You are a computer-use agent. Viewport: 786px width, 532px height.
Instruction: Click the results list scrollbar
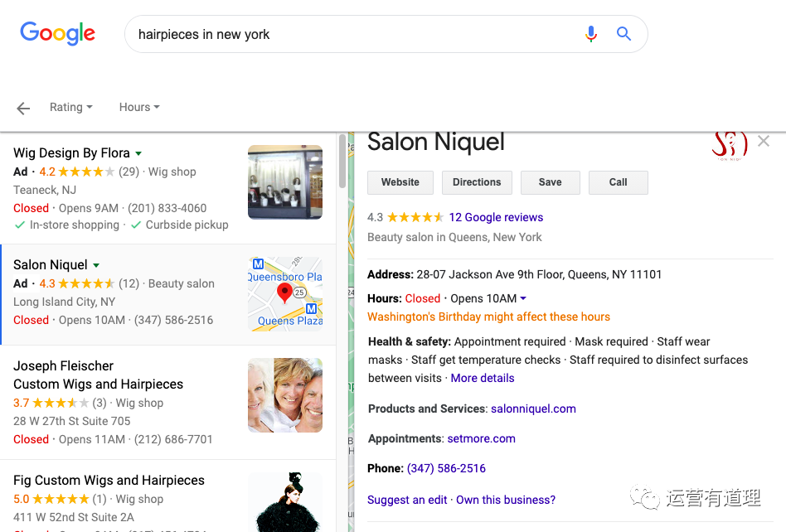click(342, 162)
